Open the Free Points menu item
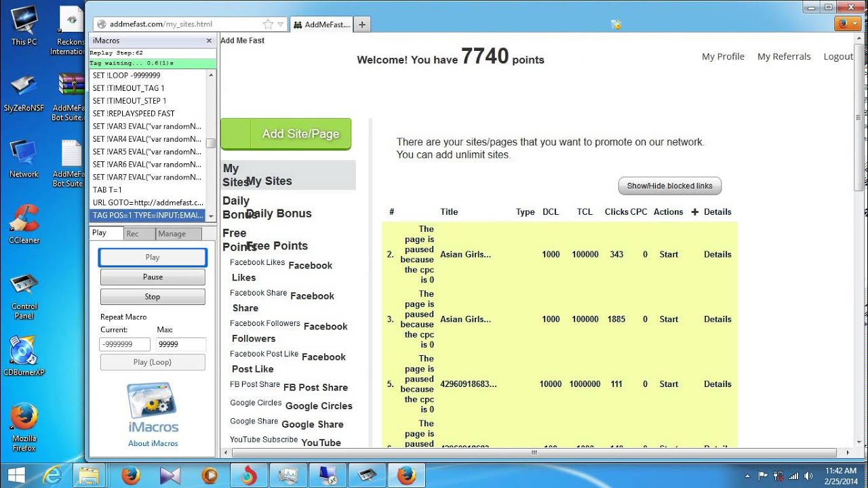 [x=277, y=246]
